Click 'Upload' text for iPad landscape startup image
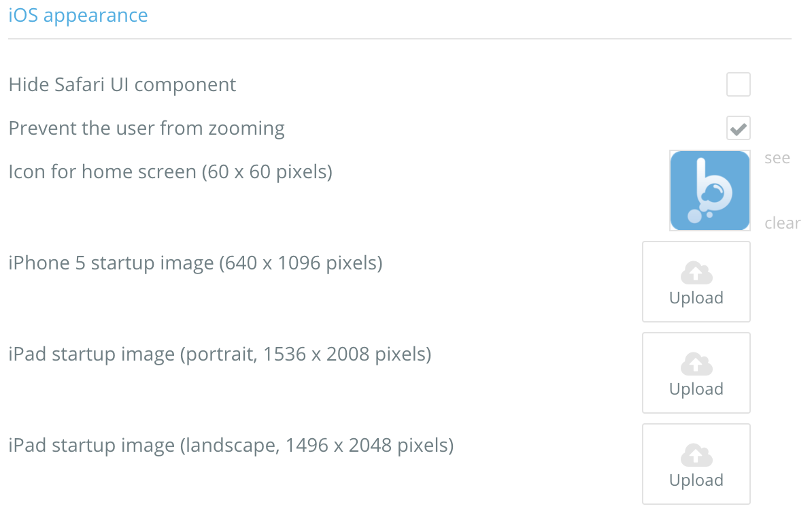812x513 pixels. 696,480
